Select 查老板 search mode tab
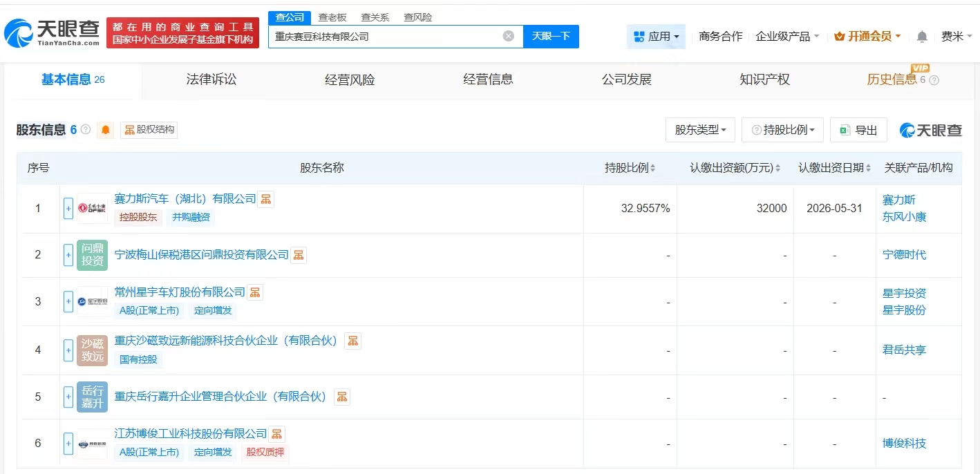The height and width of the screenshot is (474, 980). point(332,17)
